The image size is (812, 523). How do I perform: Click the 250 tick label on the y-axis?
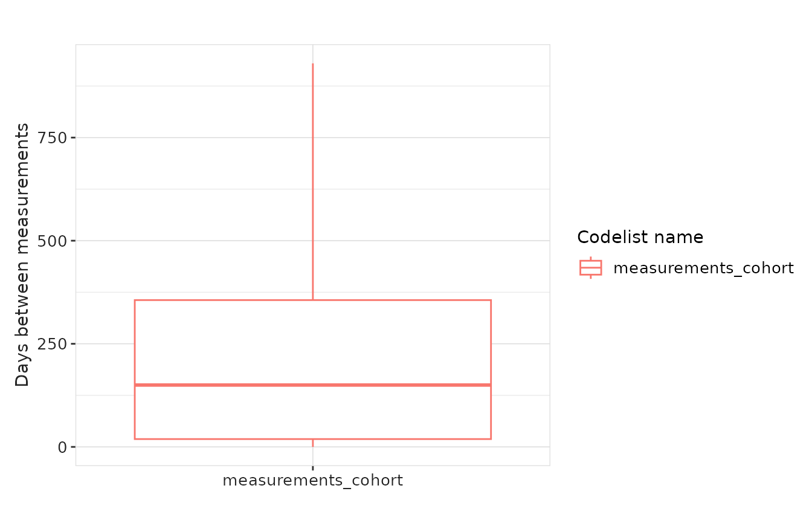(x=53, y=344)
